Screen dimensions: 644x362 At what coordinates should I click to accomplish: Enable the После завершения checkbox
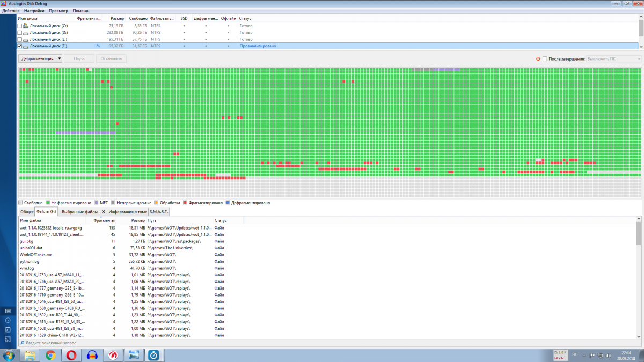545,59
